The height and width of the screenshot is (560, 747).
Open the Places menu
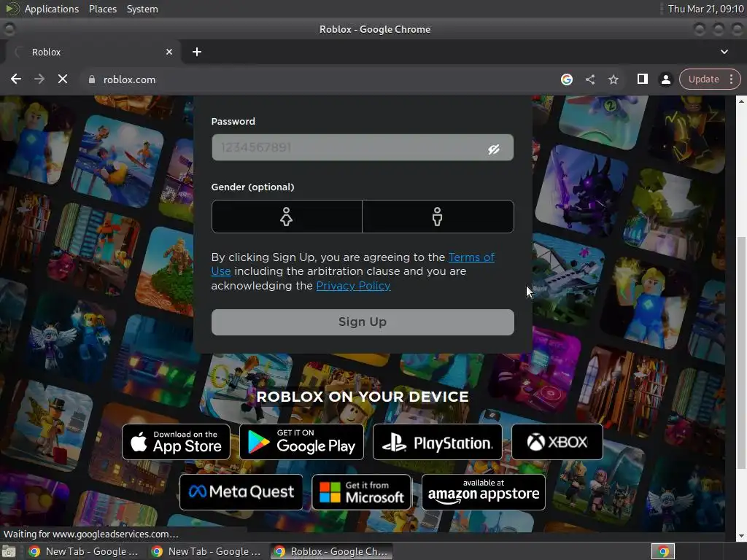[103, 9]
